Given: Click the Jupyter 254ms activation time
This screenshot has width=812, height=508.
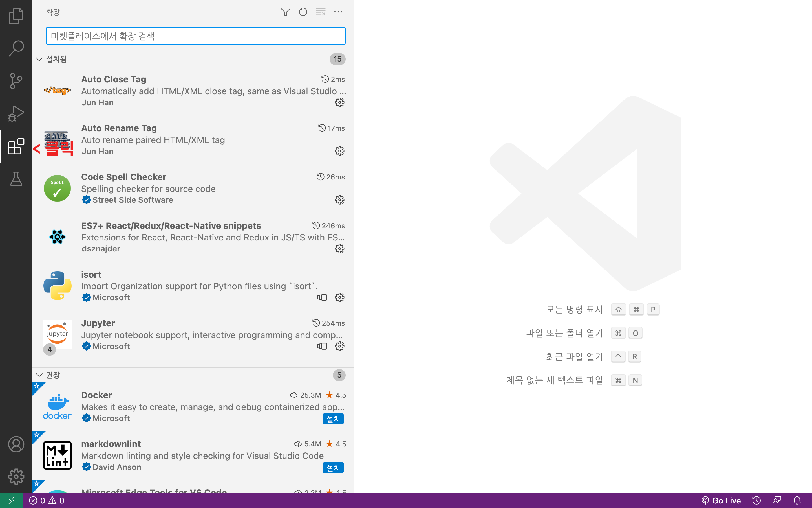Looking at the screenshot, I should 328,323.
